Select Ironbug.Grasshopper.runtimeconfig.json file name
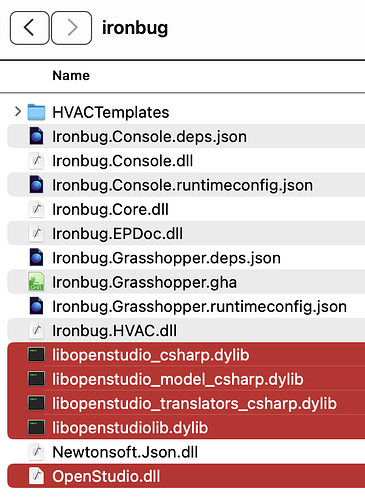Image resolution: width=365 pixels, height=499 pixels. [x=199, y=307]
